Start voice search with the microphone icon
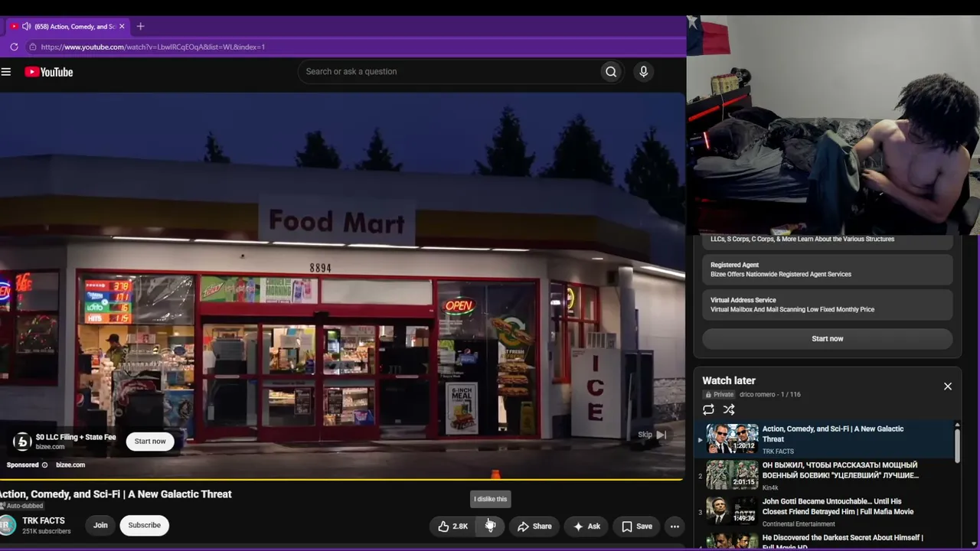 (643, 72)
